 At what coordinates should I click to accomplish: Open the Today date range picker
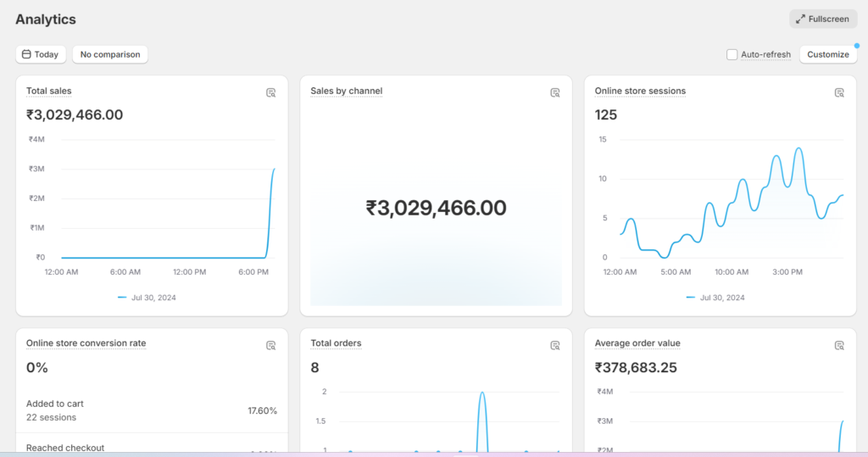click(x=41, y=54)
